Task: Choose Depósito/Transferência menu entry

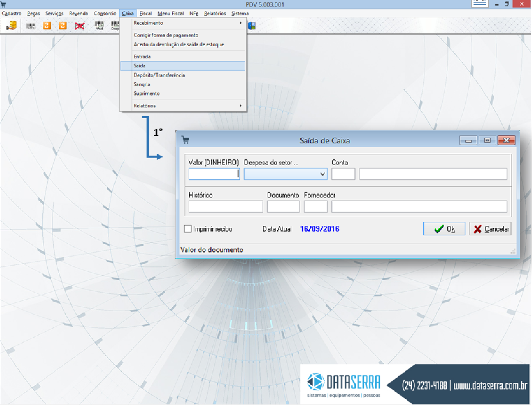Action: (159, 75)
